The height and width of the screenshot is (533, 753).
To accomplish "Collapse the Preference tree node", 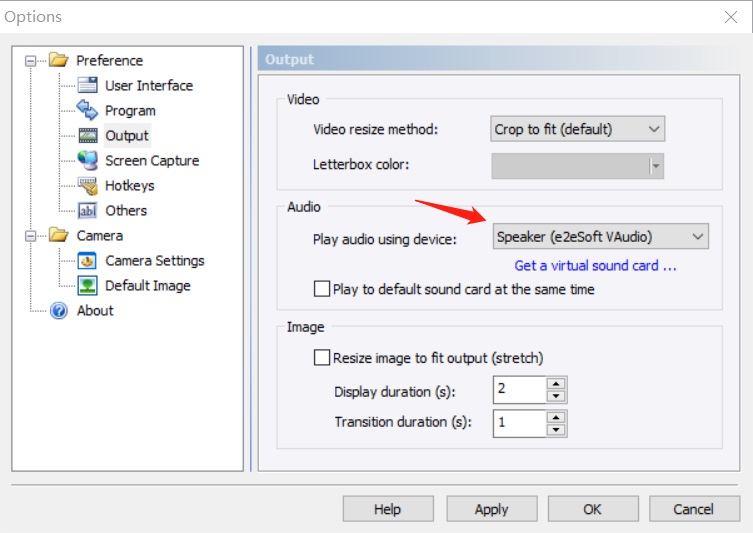I will (30, 61).
